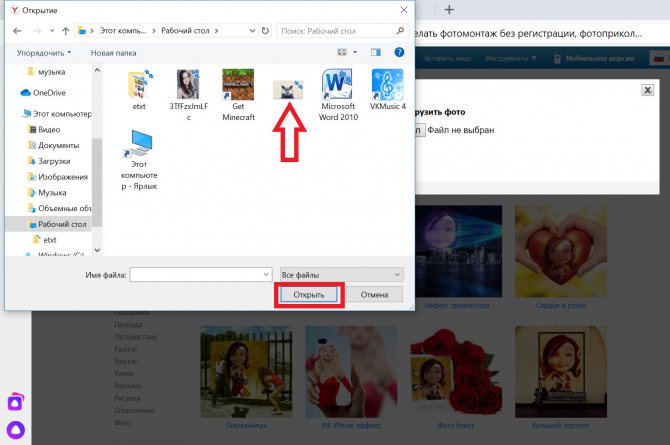Close the upload photo popup with X

(647, 90)
